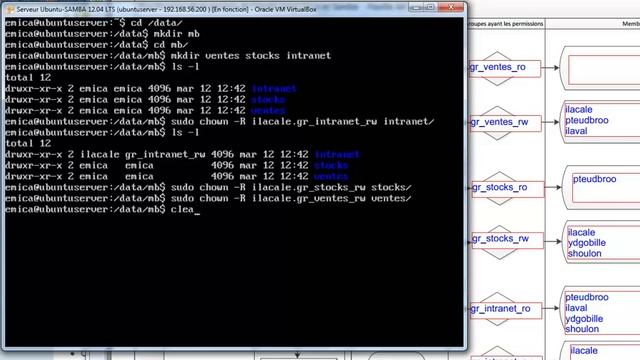This screenshot has height=360, width=640.
Task: Click pteudbroo in the gr_intranet_ro members list
Action: (587, 297)
